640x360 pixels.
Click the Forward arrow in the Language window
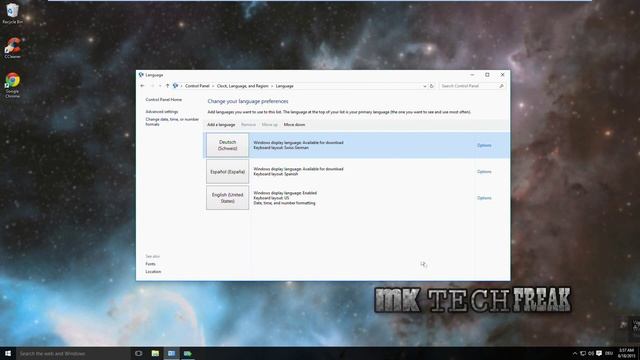tap(152, 86)
